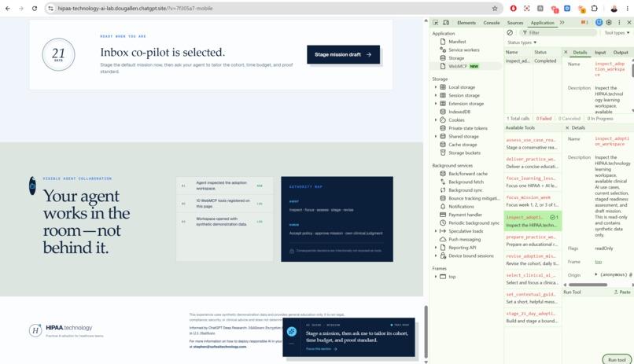Click the blue circular DevTools toolbar icon
Image resolution: width=634 pixels, height=364 pixels.
pyautogui.click(x=599, y=23)
